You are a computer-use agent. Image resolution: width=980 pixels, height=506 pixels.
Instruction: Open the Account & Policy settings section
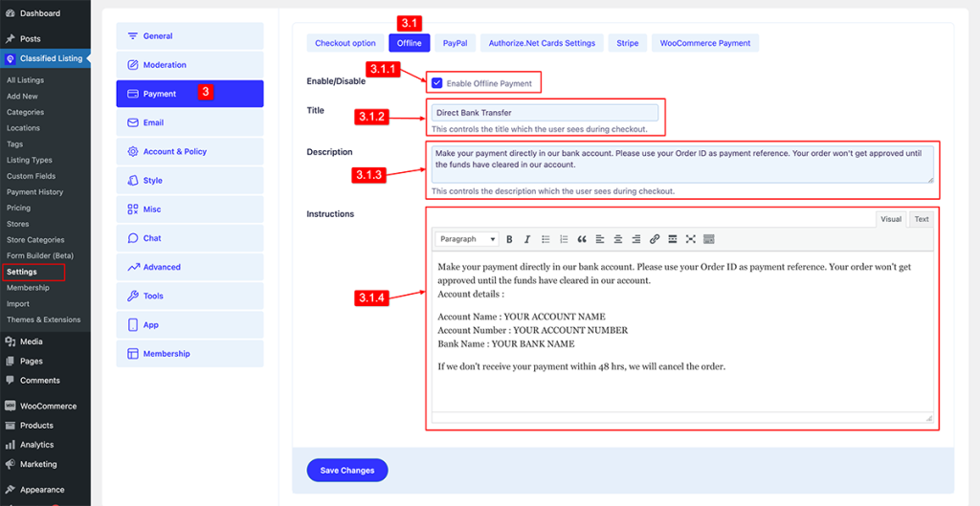(190, 152)
